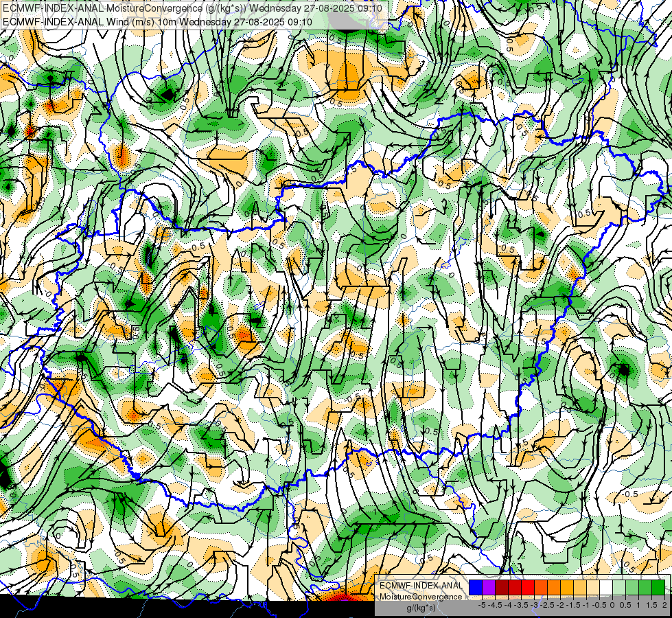Click the darkest green swatch ending at 2
This screenshot has height=618, width=672.
pos(658,588)
